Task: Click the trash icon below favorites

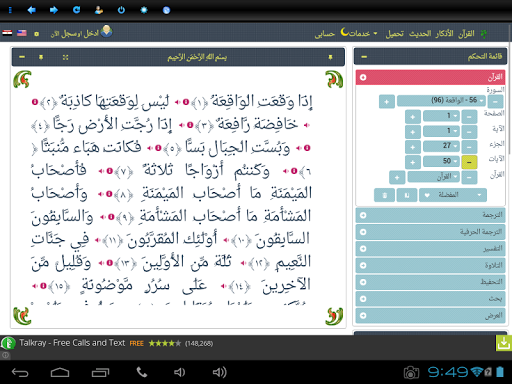Action: point(384,195)
